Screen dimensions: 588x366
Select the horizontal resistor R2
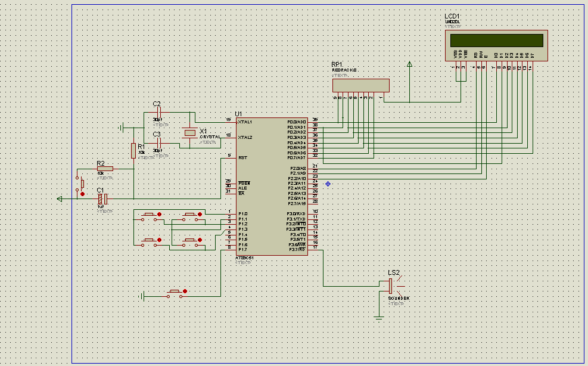pyautogui.click(x=105, y=169)
